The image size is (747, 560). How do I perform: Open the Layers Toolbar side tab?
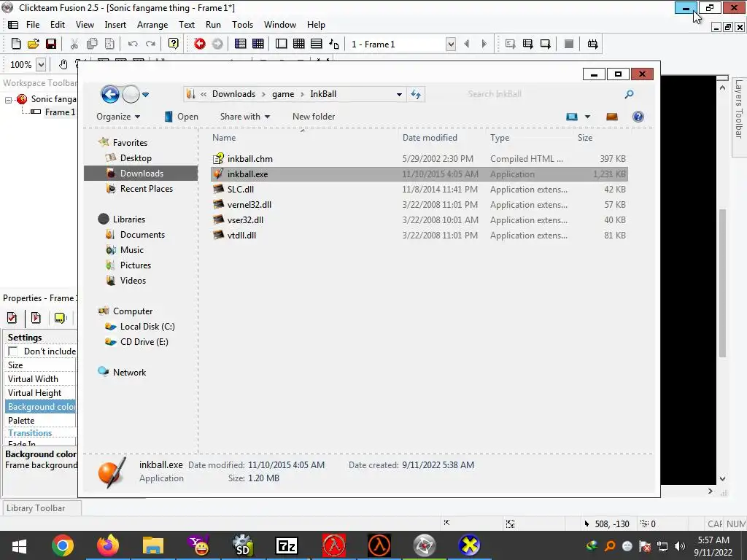pyautogui.click(x=739, y=116)
